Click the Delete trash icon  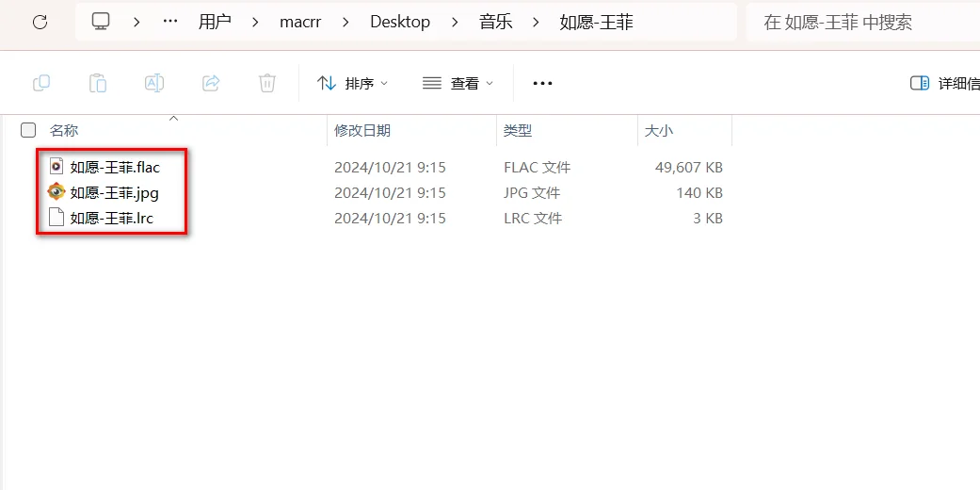click(266, 83)
